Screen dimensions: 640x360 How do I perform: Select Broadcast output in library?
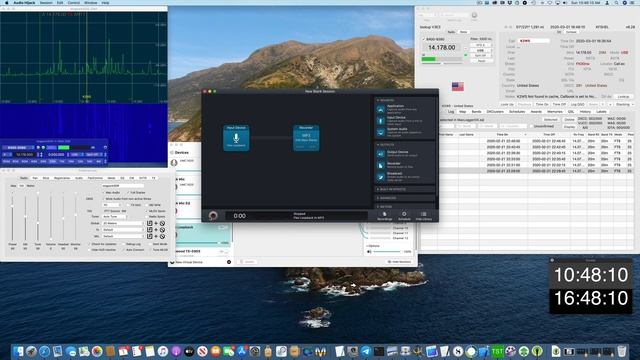click(404, 176)
